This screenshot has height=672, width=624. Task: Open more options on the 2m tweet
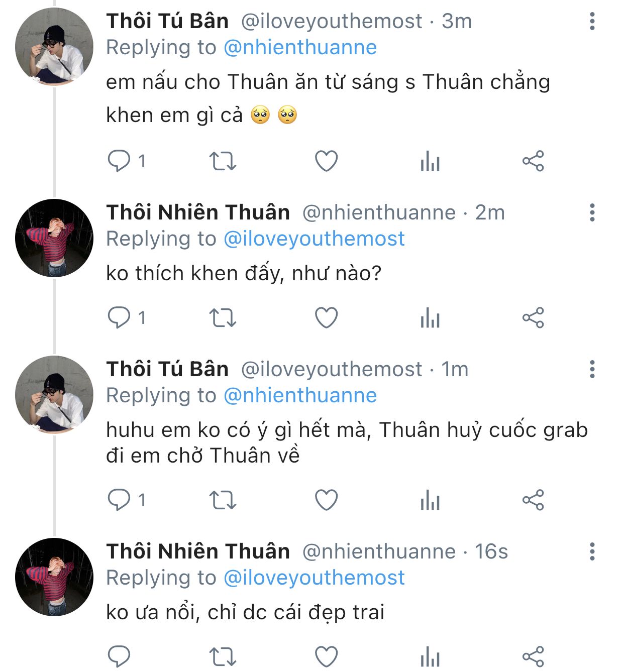[592, 213]
